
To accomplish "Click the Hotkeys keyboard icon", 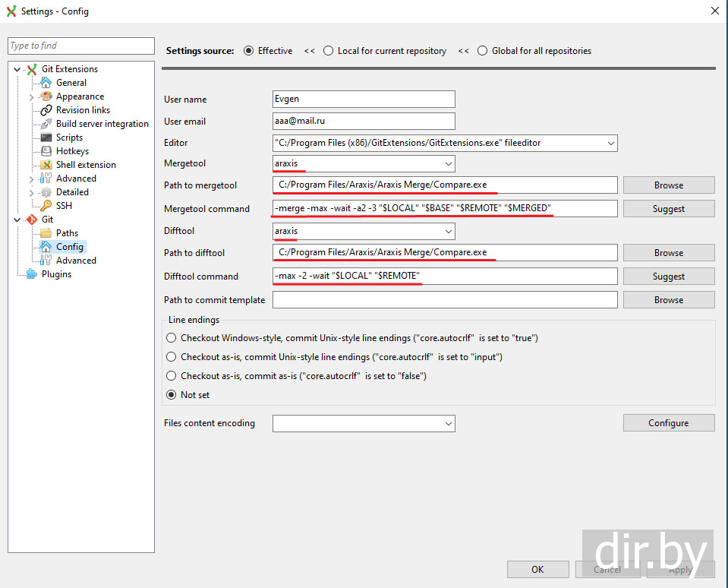I will (x=46, y=151).
